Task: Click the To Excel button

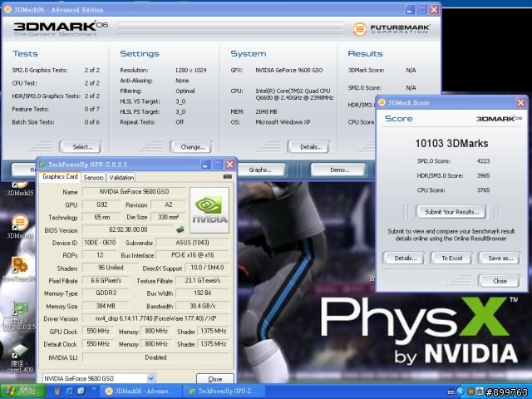Action: pos(451,259)
